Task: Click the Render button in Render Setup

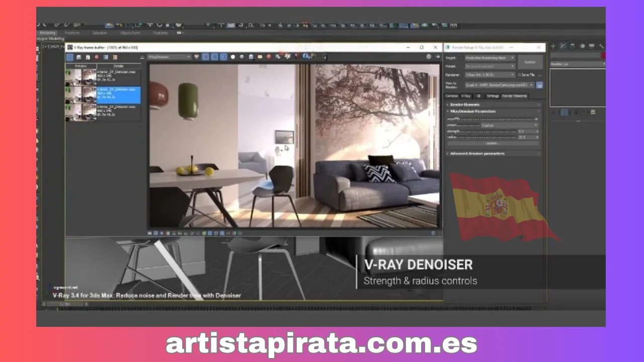Action: [530, 62]
